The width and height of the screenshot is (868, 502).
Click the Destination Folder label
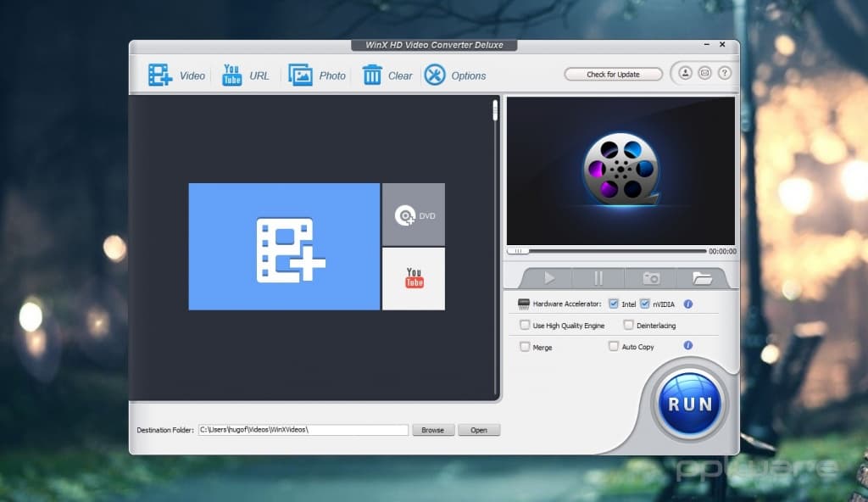165,430
